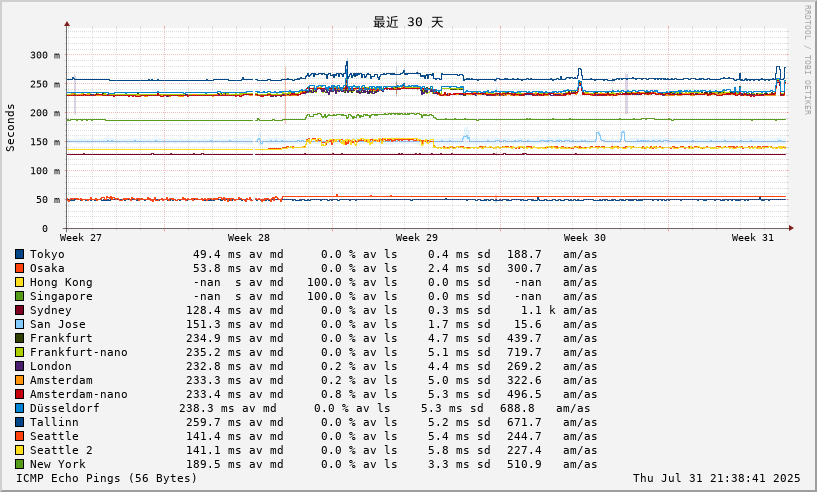The image size is (817, 492).
Task: Click the Osaka legend color swatch
Action: [x=19, y=268]
